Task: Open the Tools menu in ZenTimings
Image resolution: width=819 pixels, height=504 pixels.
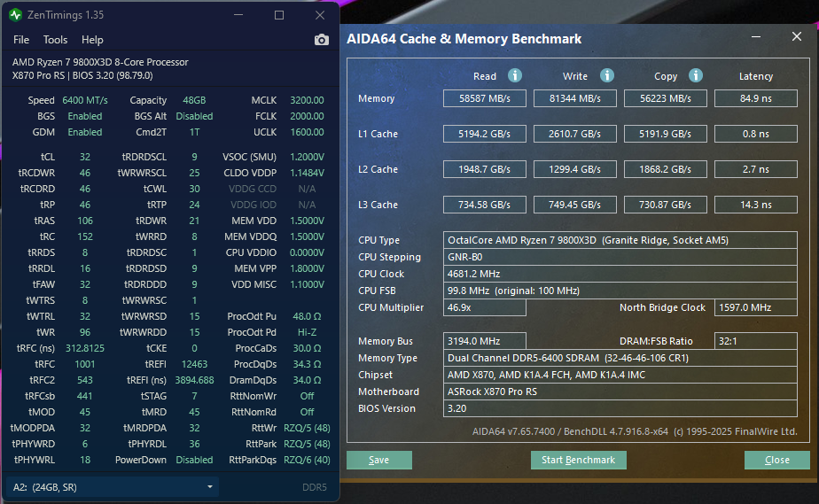Action: [55, 40]
